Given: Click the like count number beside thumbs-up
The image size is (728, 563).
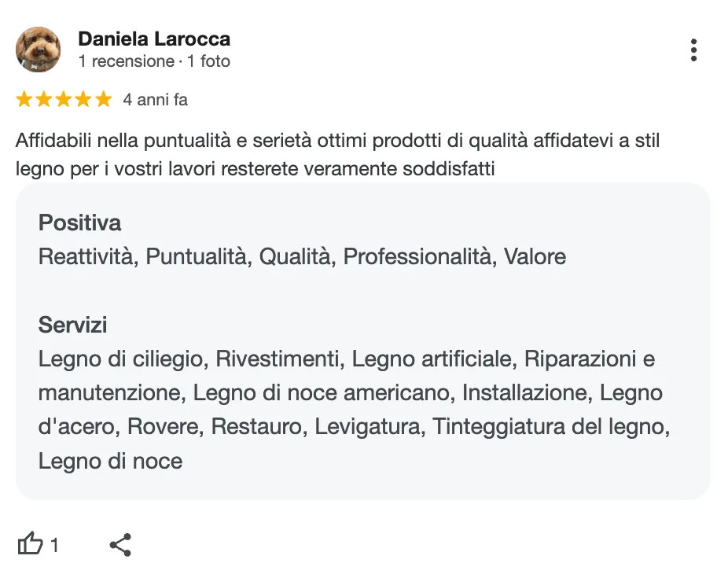Looking at the screenshot, I should pos(54,545).
